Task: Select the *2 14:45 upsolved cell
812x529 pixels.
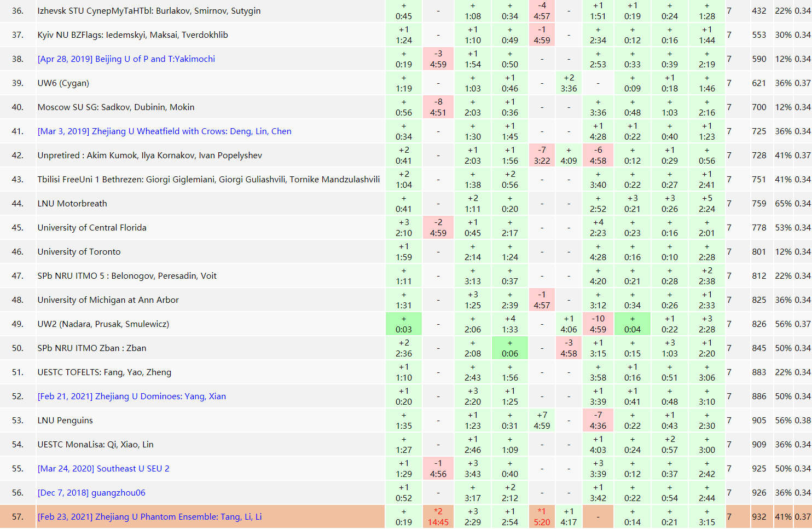Action: point(438,517)
